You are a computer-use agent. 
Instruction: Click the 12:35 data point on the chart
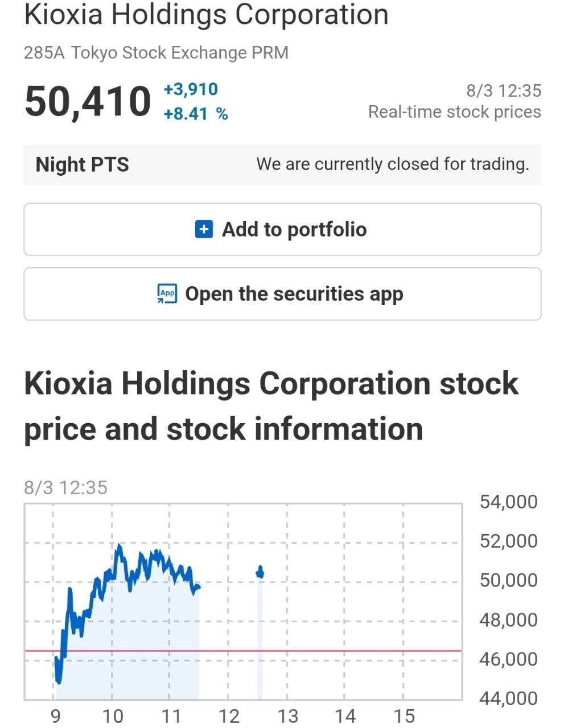pos(260,572)
